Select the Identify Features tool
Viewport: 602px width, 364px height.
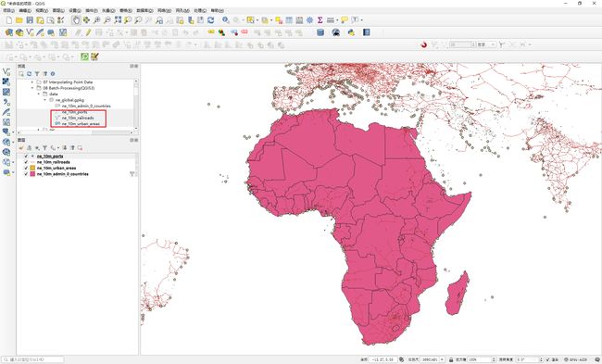click(226, 20)
